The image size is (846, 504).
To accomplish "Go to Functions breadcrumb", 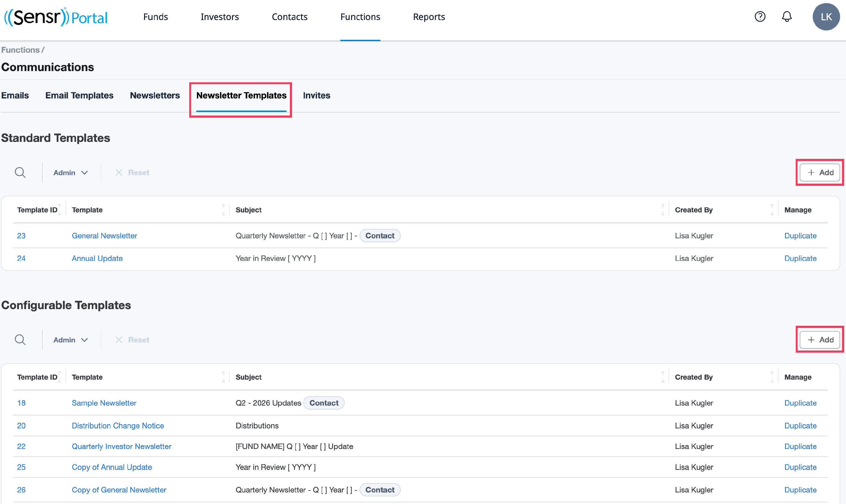I will click(x=20, y=50).
